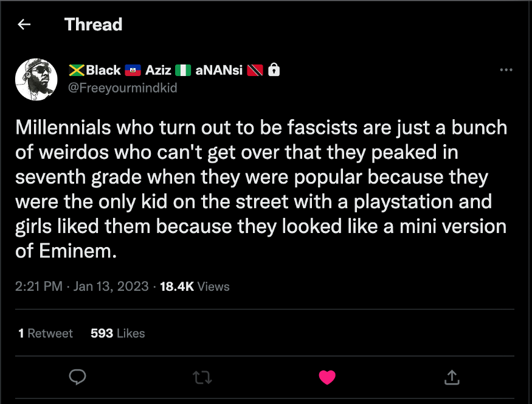532x404 pixels.
Task: Open the share tweet icon
Action: [452, 377]
